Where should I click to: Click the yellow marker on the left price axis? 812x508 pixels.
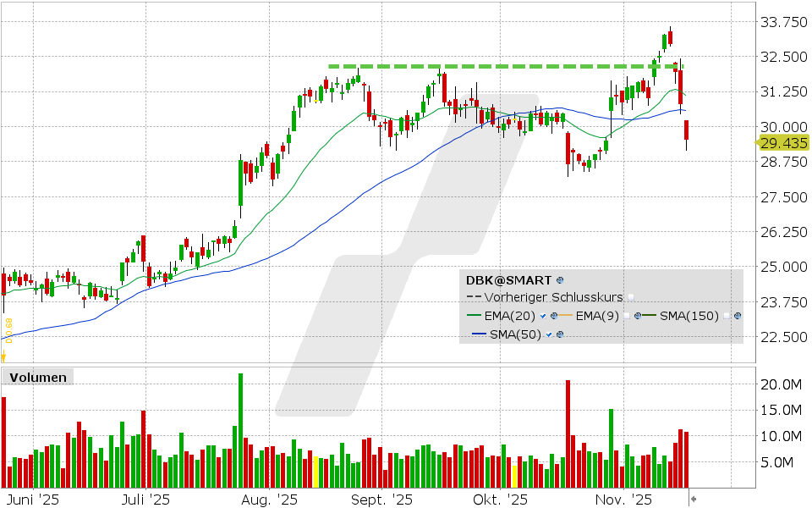click(x=7, y=326)
